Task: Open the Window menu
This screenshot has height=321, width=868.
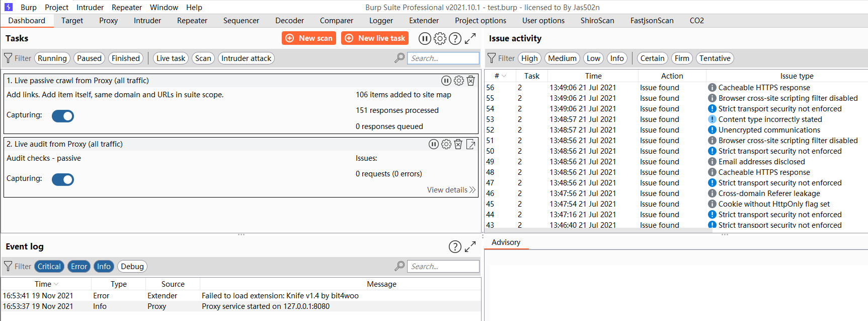Action: [x=164, y=8]
